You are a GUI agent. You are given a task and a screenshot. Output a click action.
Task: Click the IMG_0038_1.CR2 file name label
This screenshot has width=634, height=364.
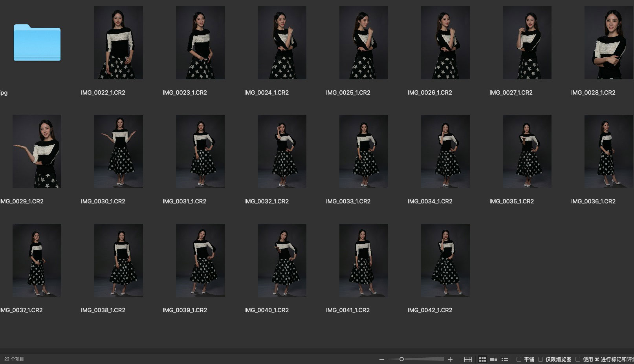coord(103,310)
